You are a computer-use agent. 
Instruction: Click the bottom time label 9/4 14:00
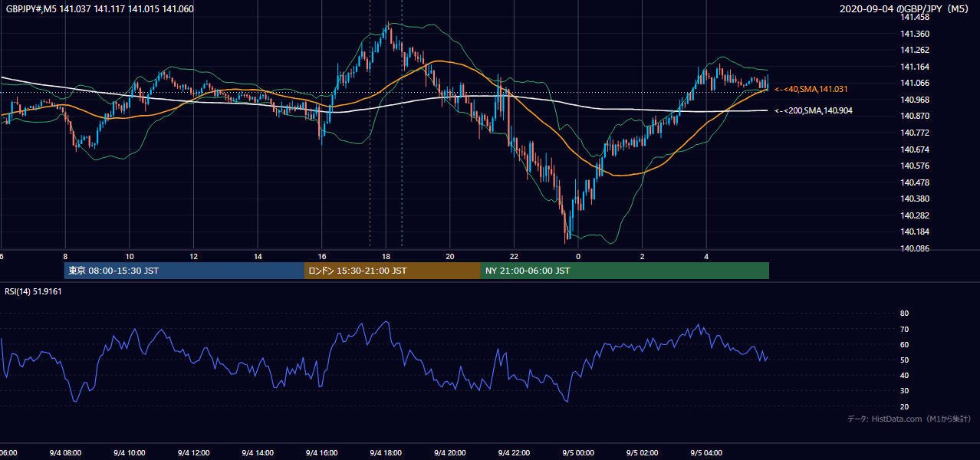pos(258,453)
